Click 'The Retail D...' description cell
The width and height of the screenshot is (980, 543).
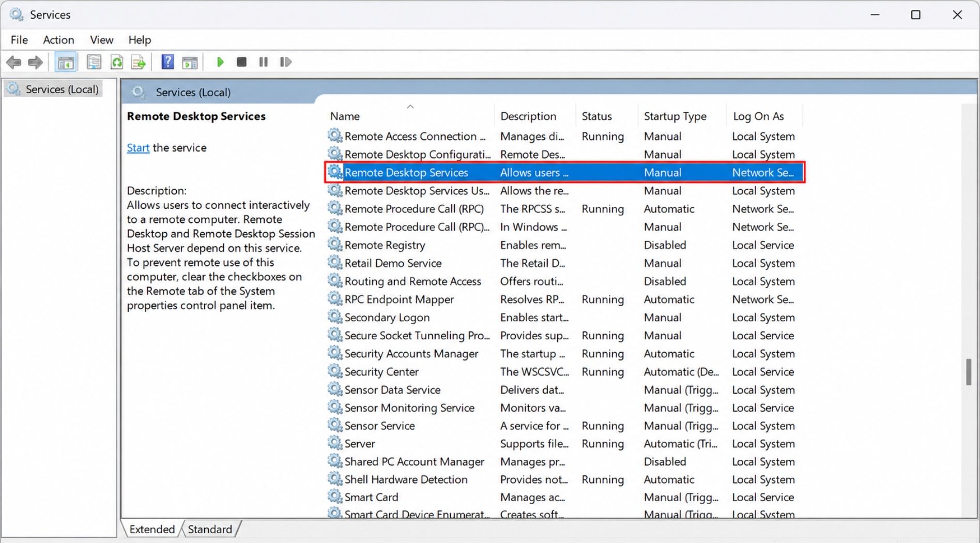(532, 263)
